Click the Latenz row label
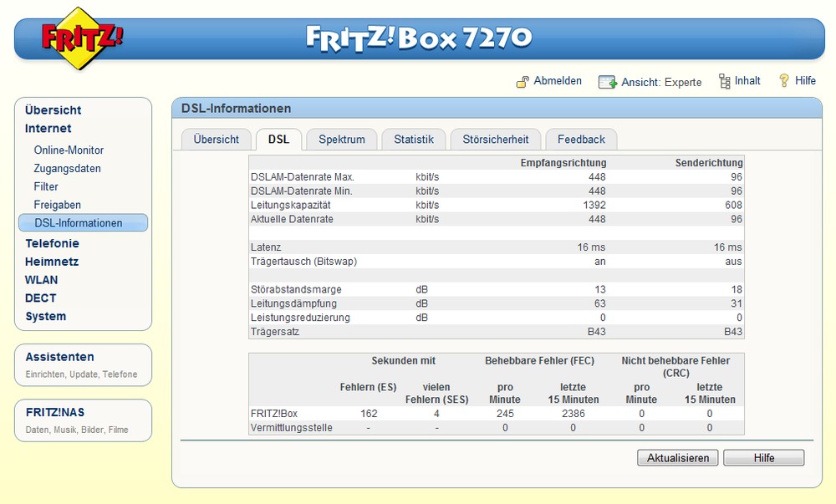 pos(266,247)
